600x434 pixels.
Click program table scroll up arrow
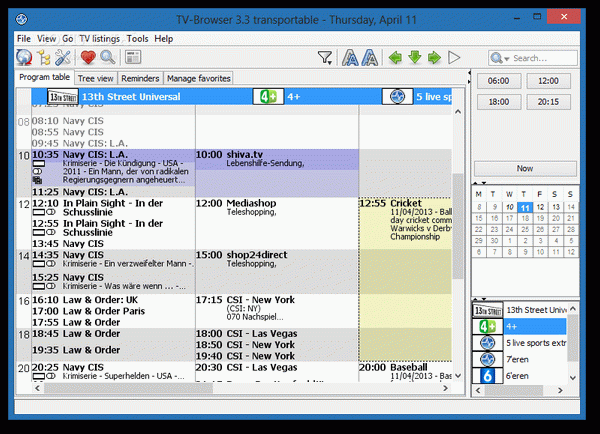point(458,112)
